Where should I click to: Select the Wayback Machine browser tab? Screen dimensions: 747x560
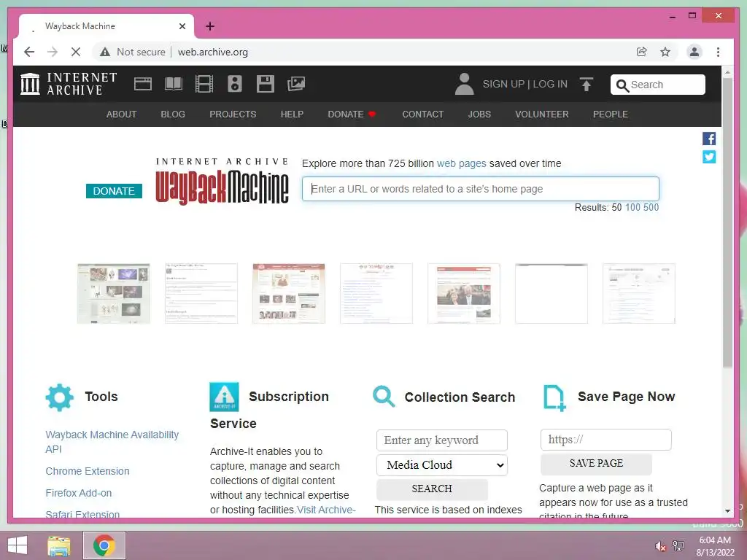[107, 26]
